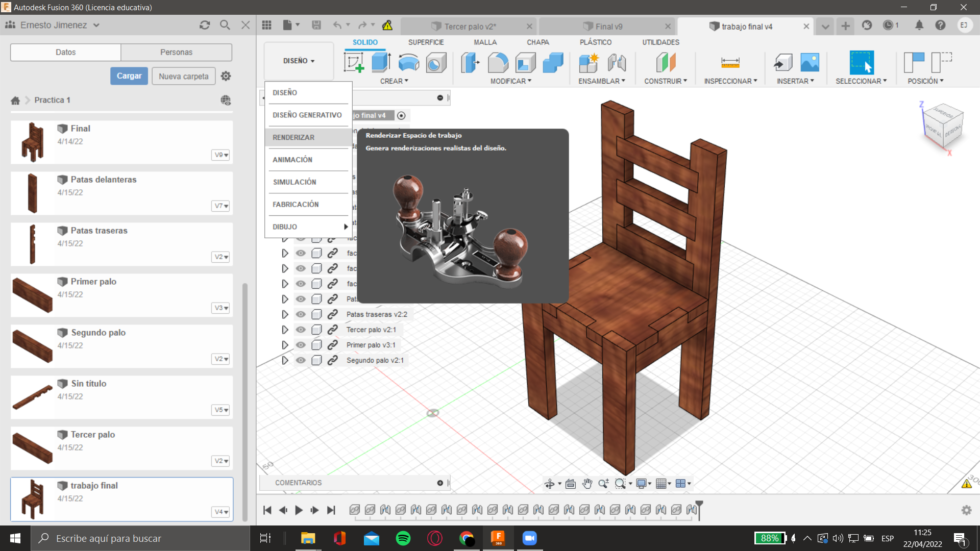
Task: Click the timeline Play button
Action: 299,510
